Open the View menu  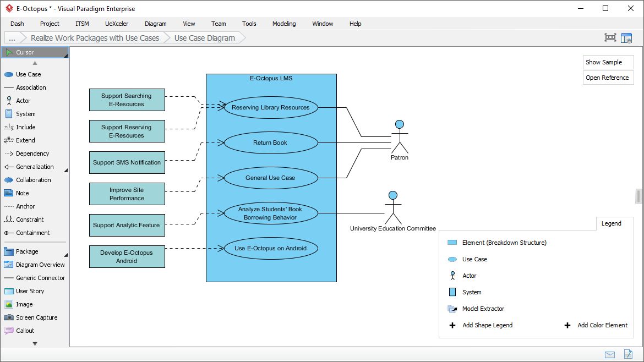[189, 24]
